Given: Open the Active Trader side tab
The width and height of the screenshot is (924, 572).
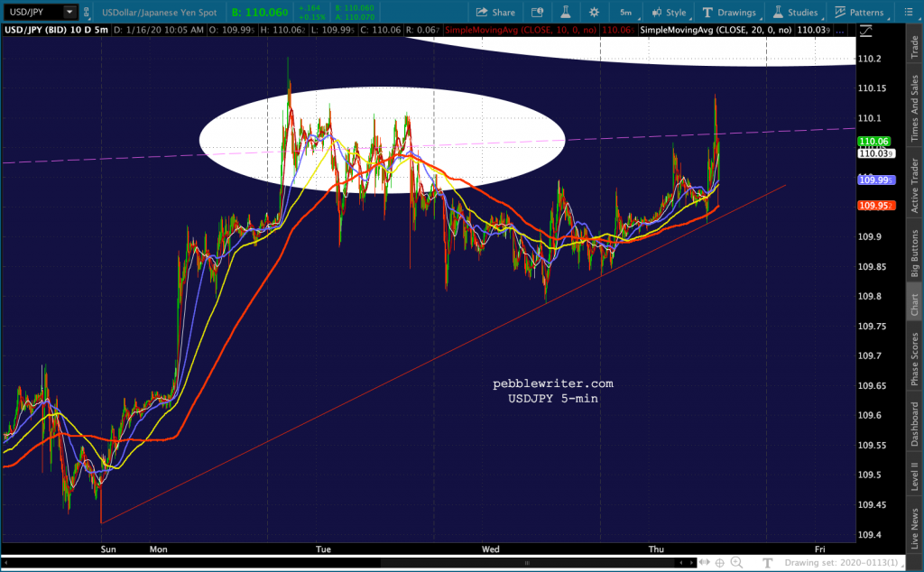Looking at the screenshot, I should point(915,186).
